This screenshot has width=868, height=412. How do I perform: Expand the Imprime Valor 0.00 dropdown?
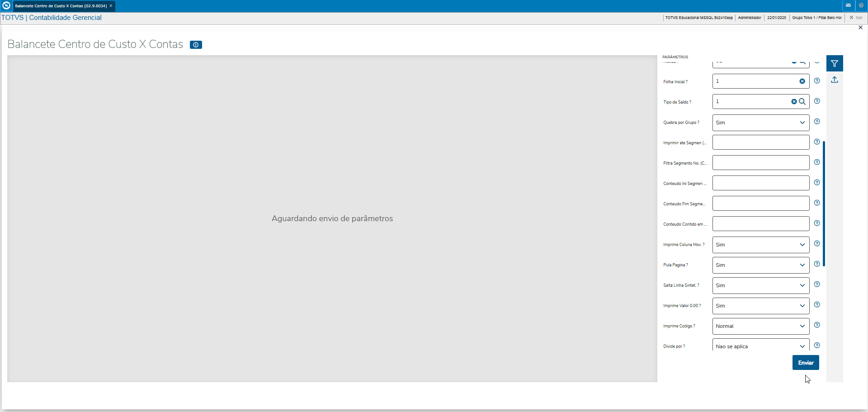click(x=761, y=306)
